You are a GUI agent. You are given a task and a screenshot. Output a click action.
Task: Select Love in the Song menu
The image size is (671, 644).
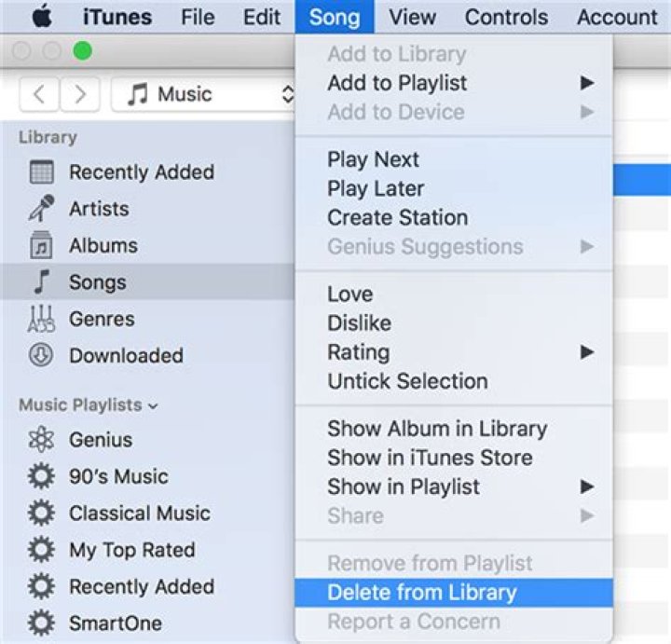[x=454, y=294]
